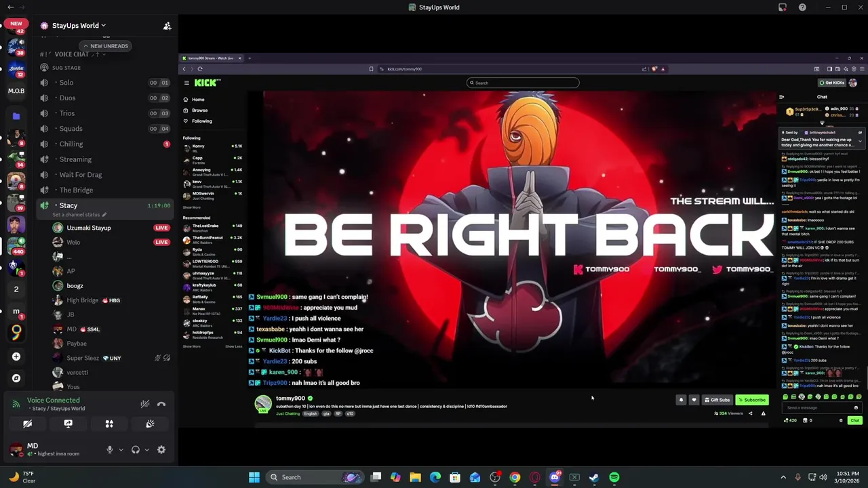This screenshot has height=488, width=868.
Task: Disconnect from the Discord voice channel
Action: (161, 404)
